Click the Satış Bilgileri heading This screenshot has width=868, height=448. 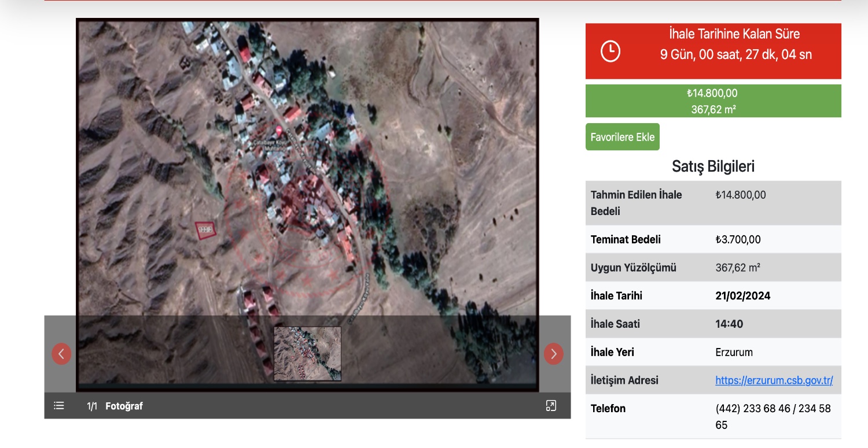(x=713, y=166)
